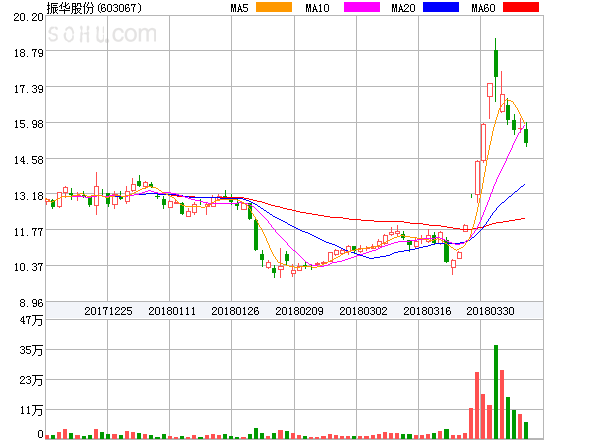
Task: Click the MA60 legend label
Action: [483, 8]
